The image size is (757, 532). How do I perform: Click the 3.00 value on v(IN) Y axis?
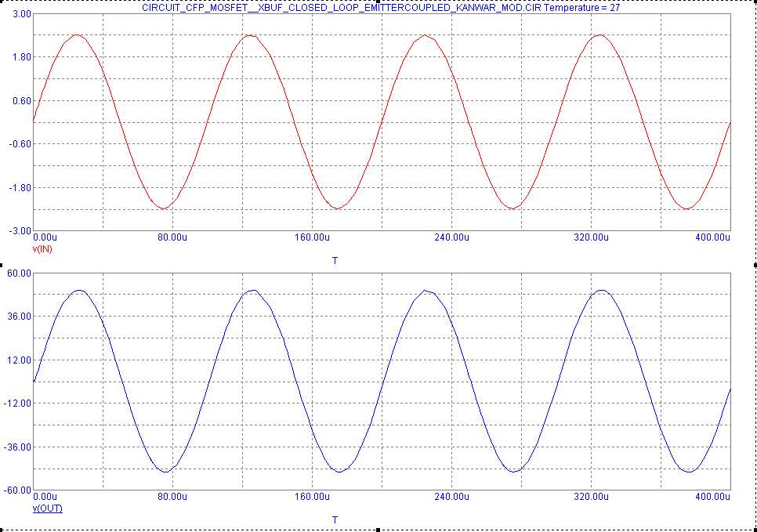click(x=22, y=14)
